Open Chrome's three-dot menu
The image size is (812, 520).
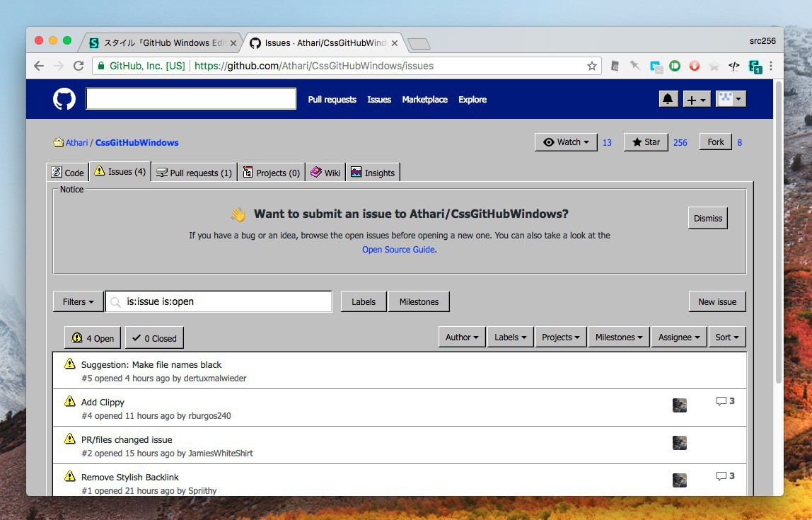click(771, 66)
